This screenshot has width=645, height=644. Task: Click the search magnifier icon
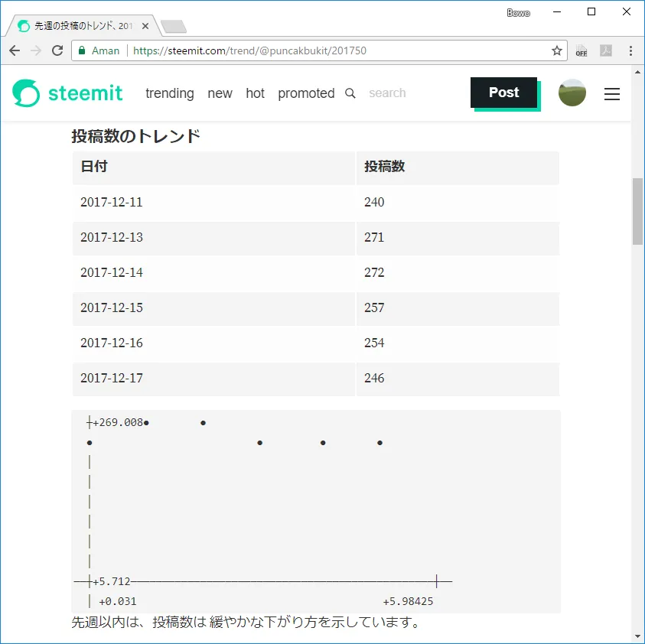click(x=350, y=93)
